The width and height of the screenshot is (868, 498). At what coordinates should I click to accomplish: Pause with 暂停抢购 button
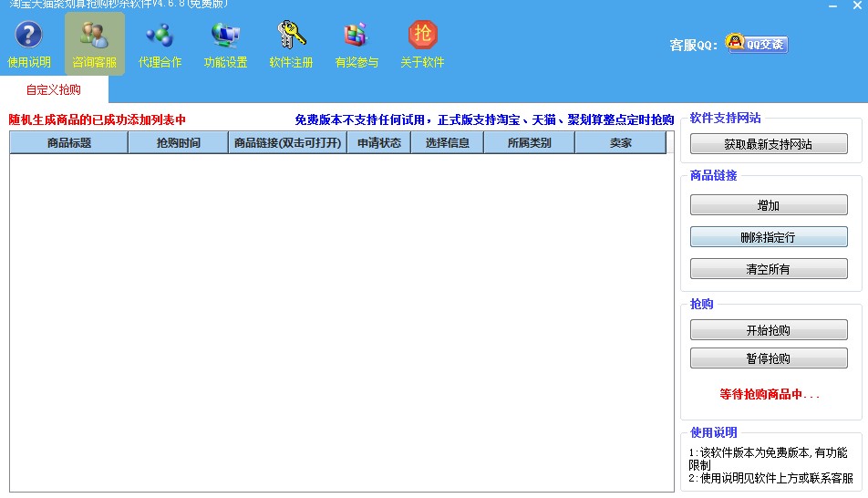769,358
